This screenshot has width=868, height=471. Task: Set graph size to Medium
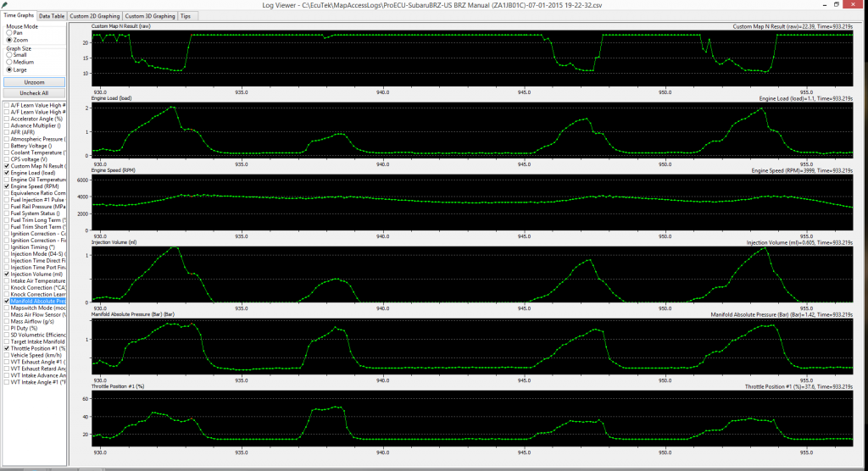[8, 62]
